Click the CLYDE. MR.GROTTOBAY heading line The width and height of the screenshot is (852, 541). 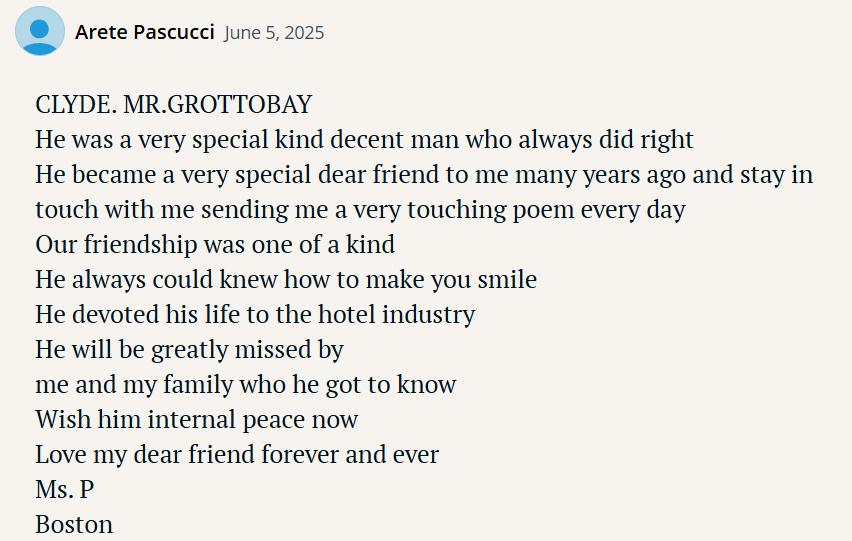(174, 104)
